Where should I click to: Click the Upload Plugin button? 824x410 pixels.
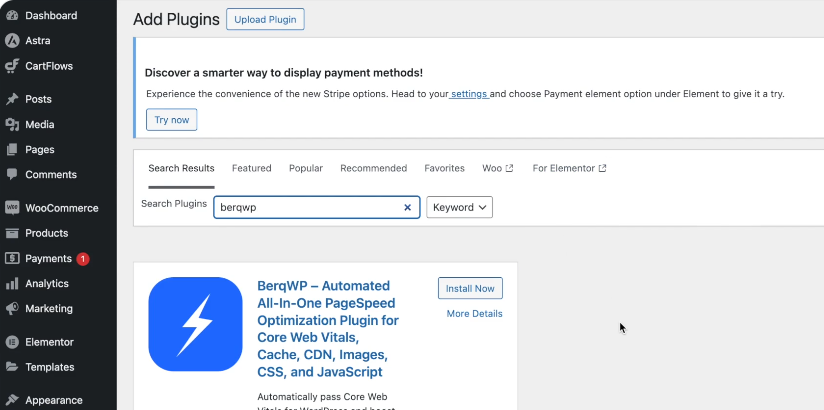tap(265, 19)
